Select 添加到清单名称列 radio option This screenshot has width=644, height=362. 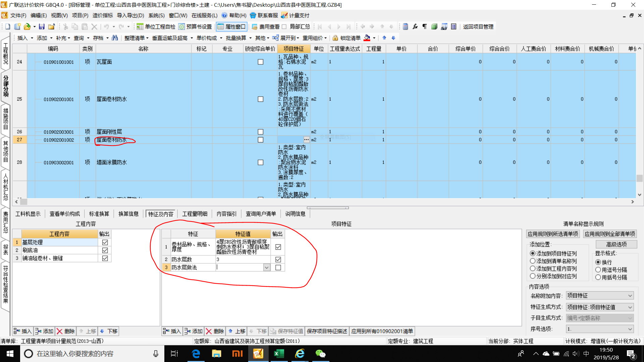pyautogui.click(x=533, y=261)
